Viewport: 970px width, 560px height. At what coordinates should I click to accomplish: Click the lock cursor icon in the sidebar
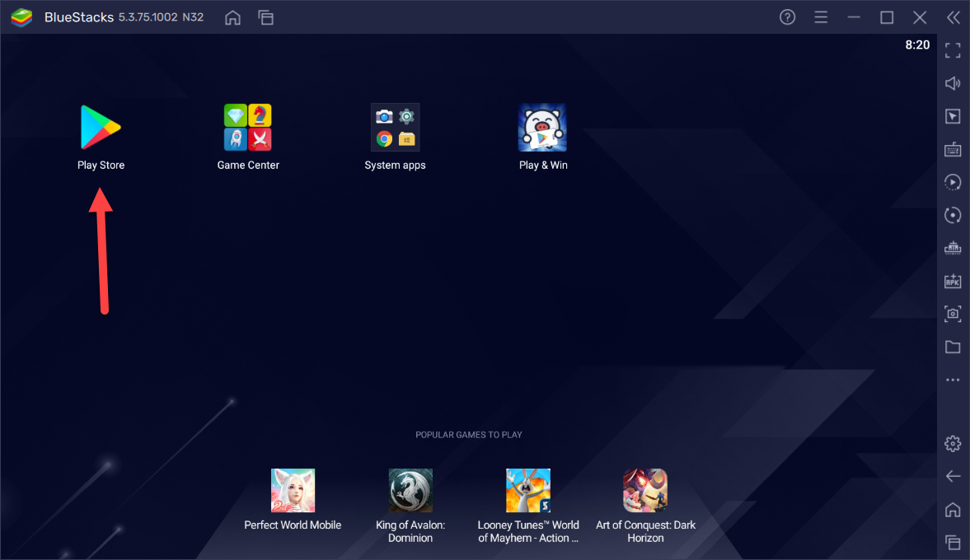tap(953, 116)
